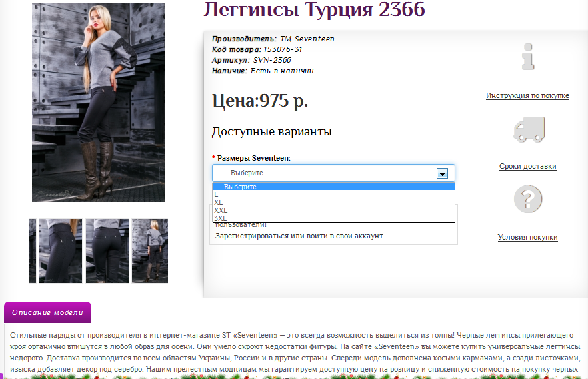
Task: Choose size XL from the list
Action: [x=333, y=202]
